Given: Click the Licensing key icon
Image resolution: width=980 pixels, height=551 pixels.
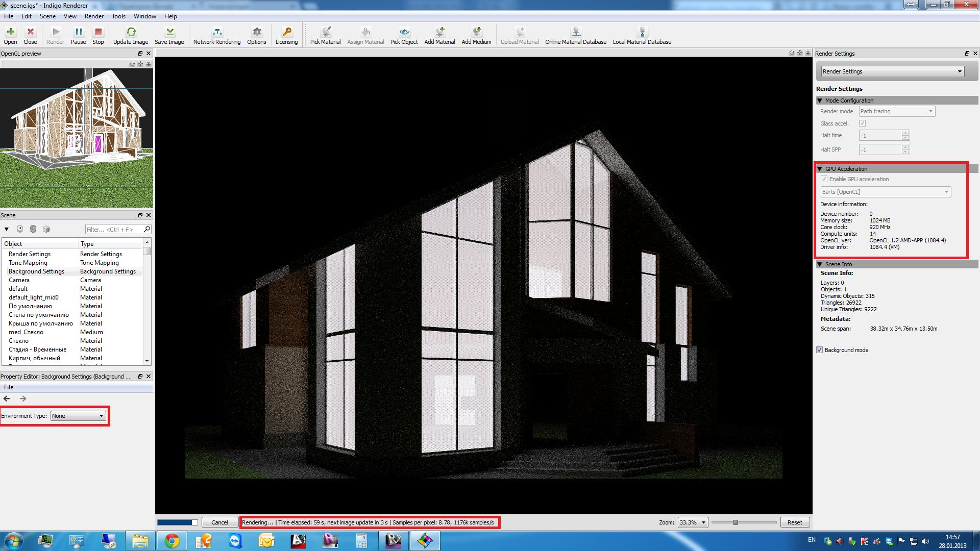Looking at the screenshot, I should click(286, 32).
